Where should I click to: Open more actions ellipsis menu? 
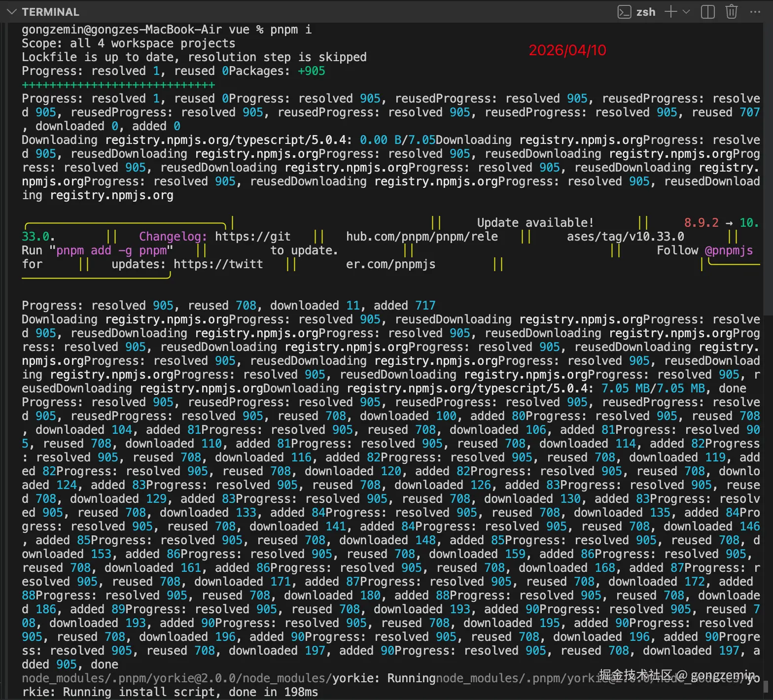(x=755, y=12)
